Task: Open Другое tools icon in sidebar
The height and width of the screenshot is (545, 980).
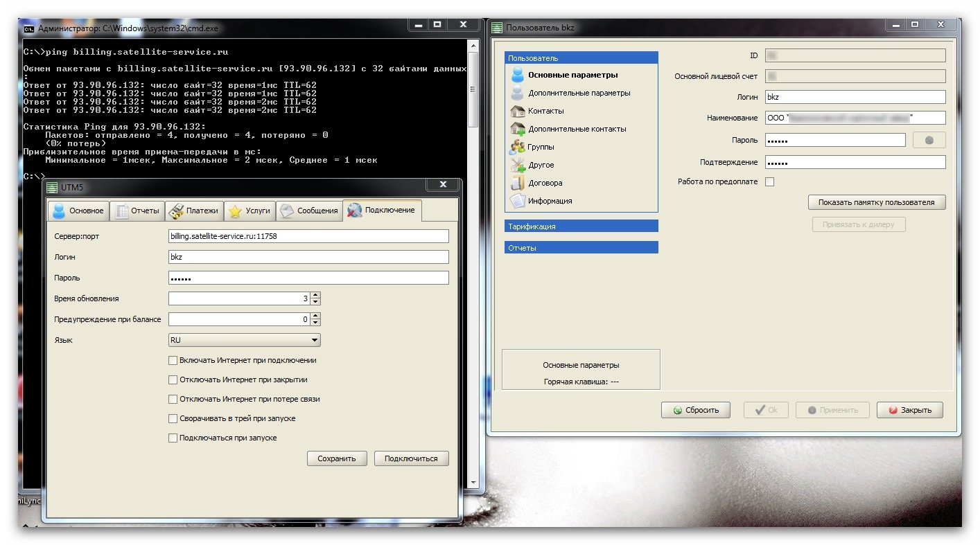Action: (517, 165)
